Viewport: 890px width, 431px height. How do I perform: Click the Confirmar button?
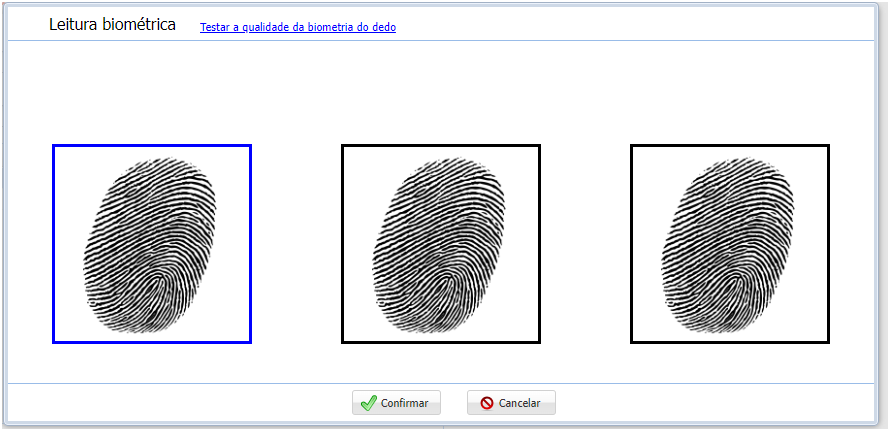click(396, 403)
